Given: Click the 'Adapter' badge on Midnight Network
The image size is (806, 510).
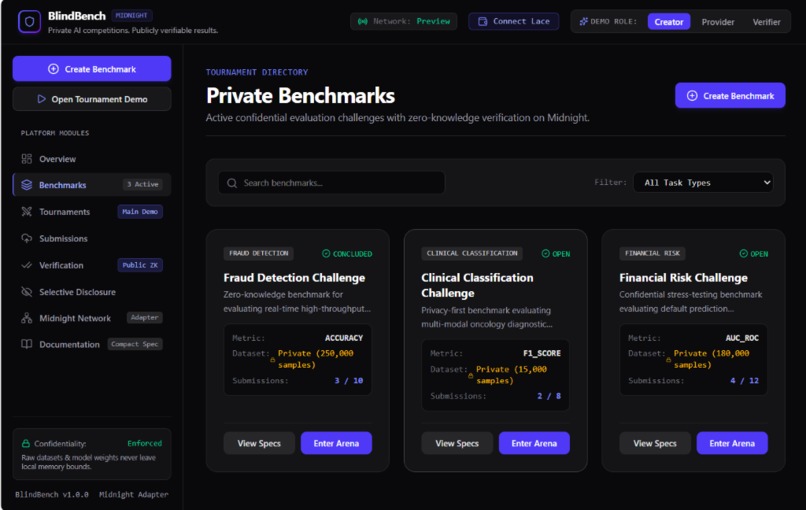Looking at the screenshot, I should [144, 317].
